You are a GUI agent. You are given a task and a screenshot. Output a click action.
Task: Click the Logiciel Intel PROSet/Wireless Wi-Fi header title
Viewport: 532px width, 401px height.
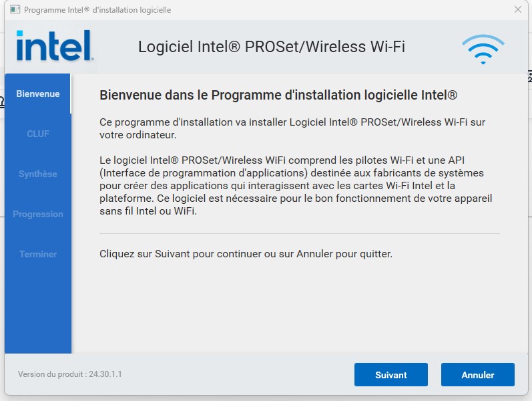(271, 47)
